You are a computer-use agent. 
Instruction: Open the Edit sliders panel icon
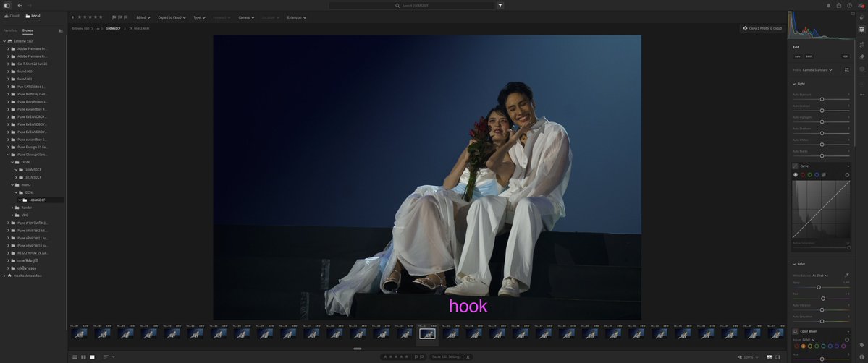point(862,30)
